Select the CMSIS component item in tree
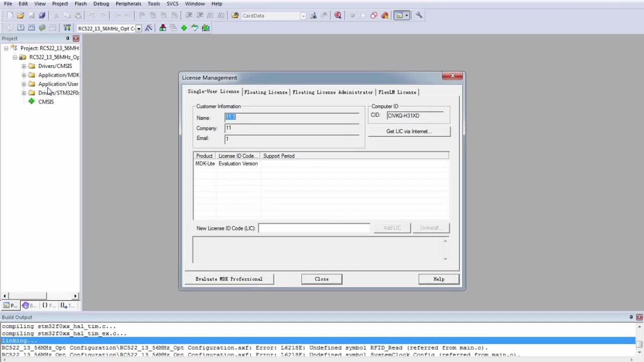644x362 pixels. point(46,102)
